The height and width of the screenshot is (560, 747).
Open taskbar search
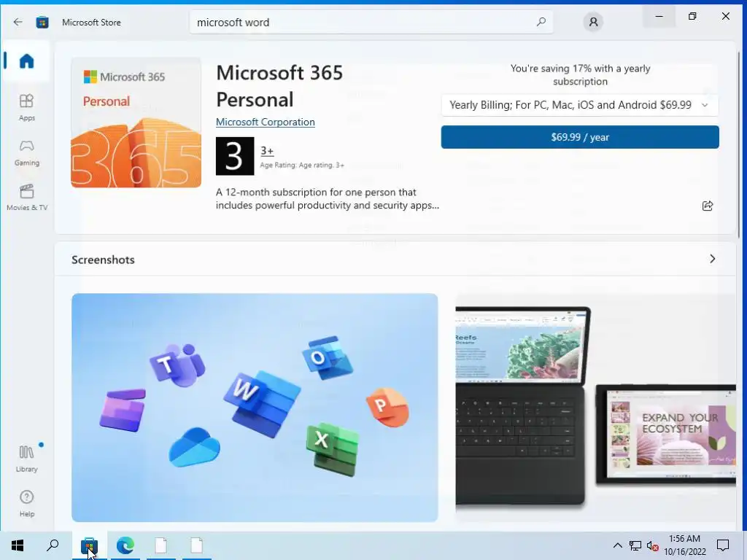pyautogui.click(x=53, y=545)
